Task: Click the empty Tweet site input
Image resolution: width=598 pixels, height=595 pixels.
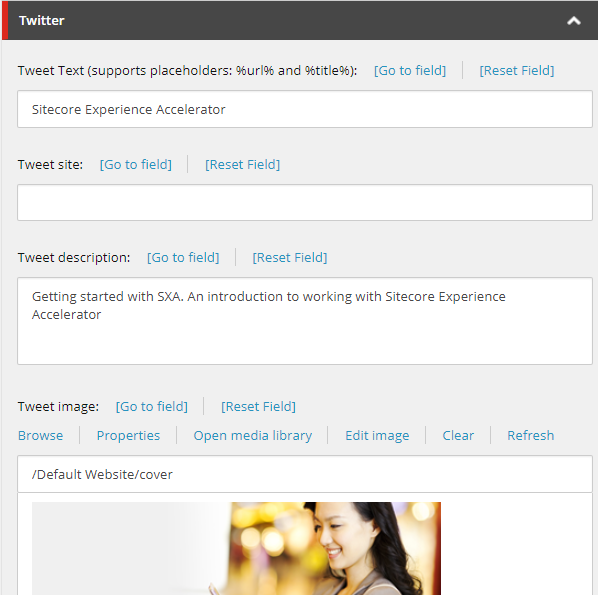Action: 305,203
